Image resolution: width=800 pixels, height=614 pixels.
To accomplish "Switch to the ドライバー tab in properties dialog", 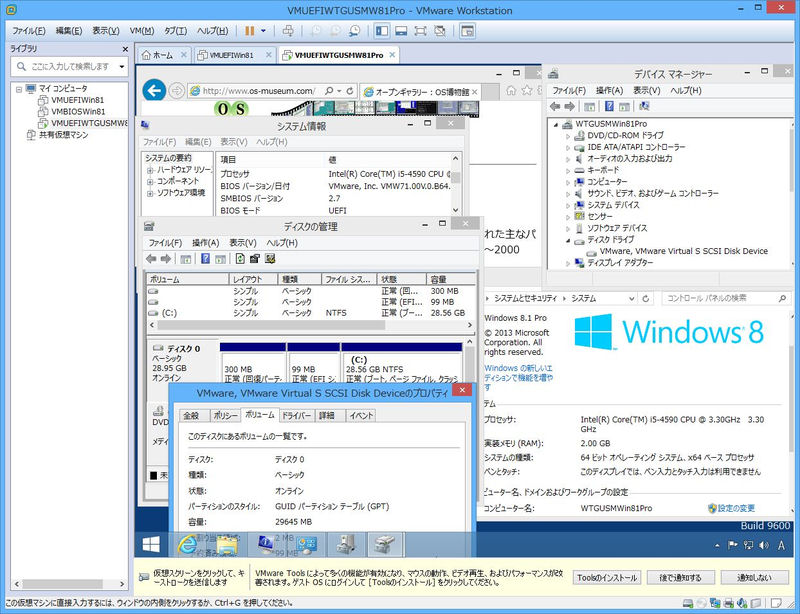I will click(296, 415).
